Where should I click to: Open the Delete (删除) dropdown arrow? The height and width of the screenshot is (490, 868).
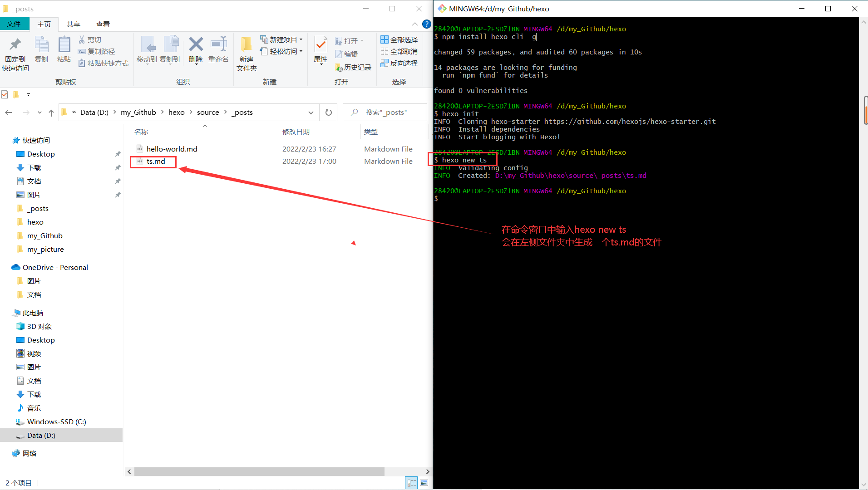[196, 65]
